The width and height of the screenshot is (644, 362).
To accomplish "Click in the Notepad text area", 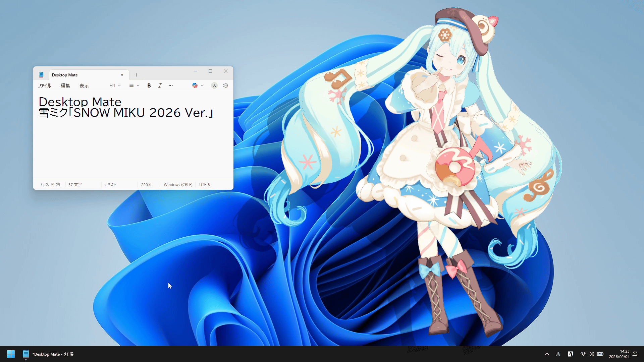I will [134, 147].
